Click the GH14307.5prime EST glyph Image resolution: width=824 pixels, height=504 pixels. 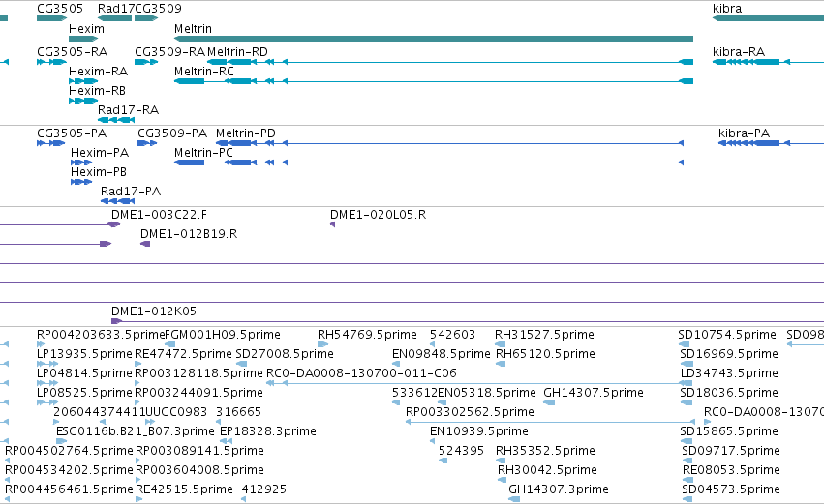click(549, 402)
